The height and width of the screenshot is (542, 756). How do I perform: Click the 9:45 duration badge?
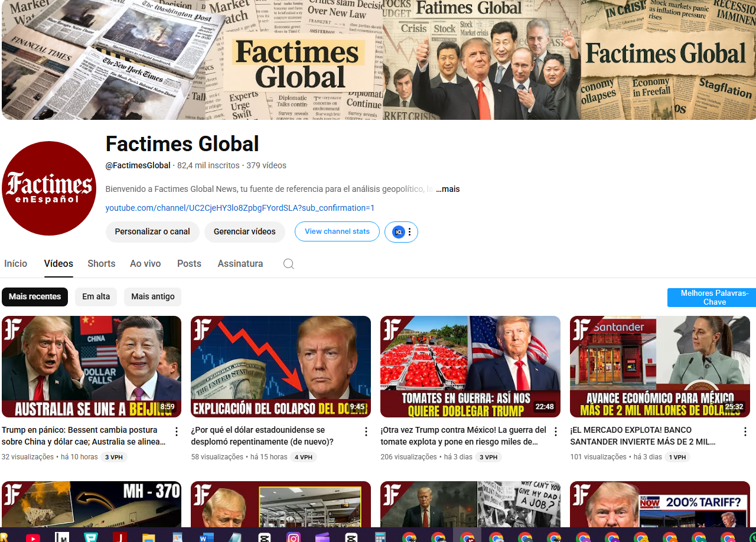(357, 407)
